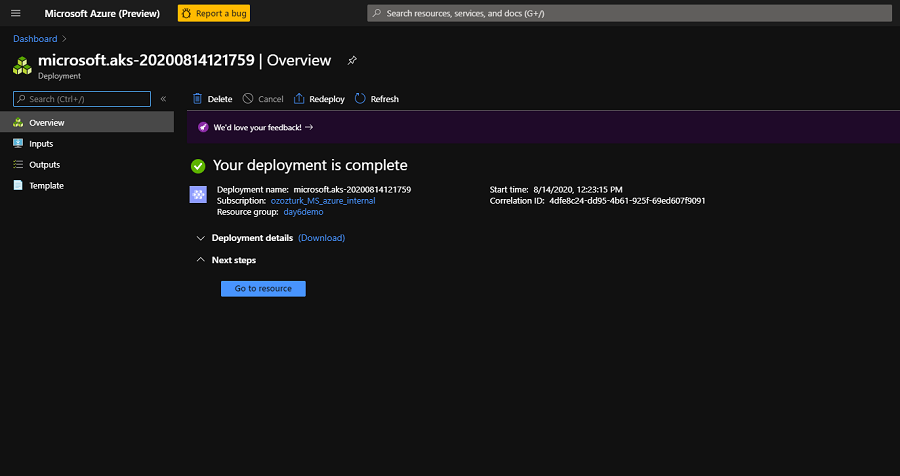Click the Cancel toolbar icon

point(248,99)
